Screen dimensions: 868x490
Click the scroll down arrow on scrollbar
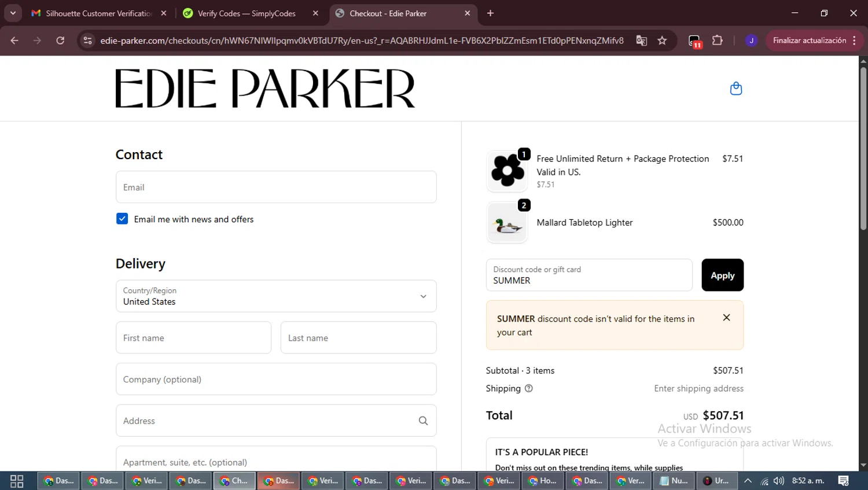point(863,465)
